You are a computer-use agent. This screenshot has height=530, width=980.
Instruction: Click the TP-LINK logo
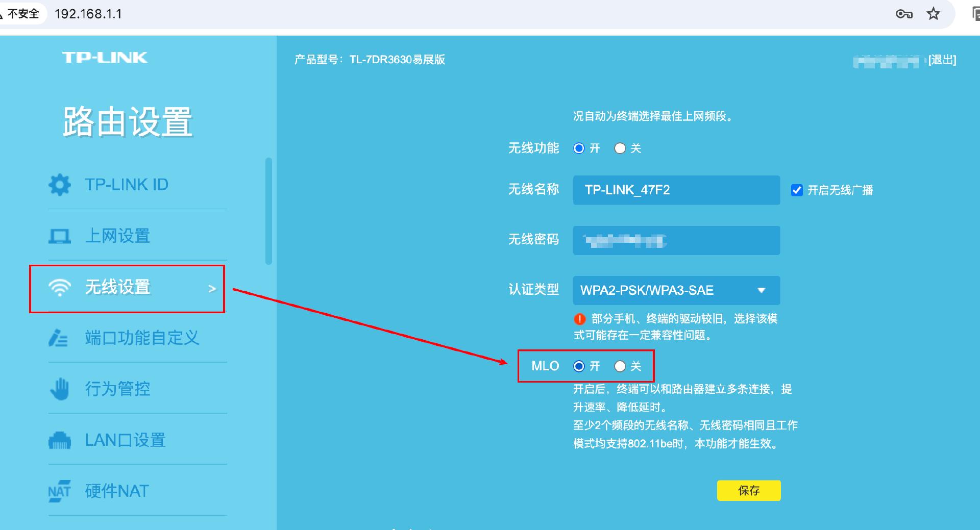point(105,57)
